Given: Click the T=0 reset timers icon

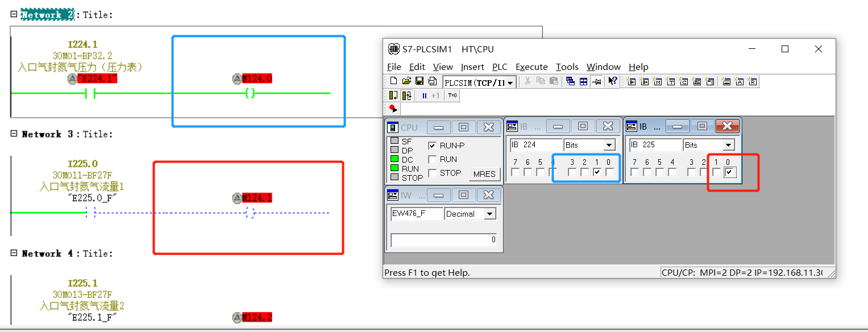Looking at the screenshot, I should tap(452, 96).
